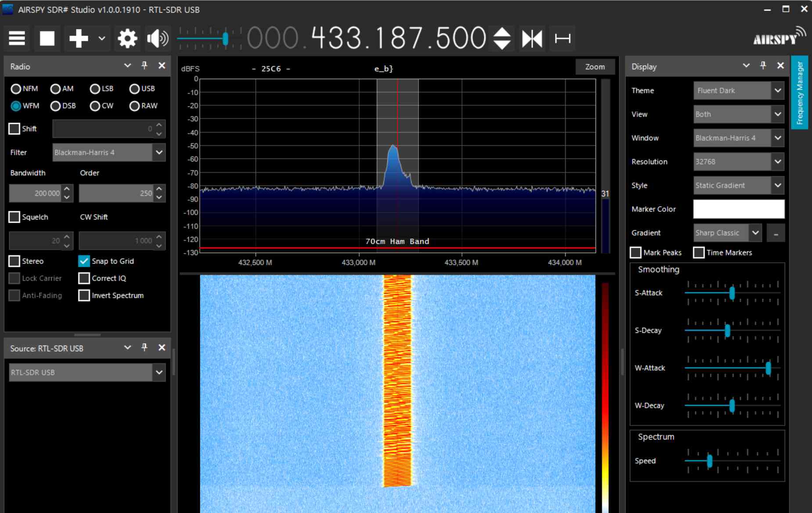This screenshot has width=812, height=513.
Task: Select CW demodulation mode
Action: 101,106
